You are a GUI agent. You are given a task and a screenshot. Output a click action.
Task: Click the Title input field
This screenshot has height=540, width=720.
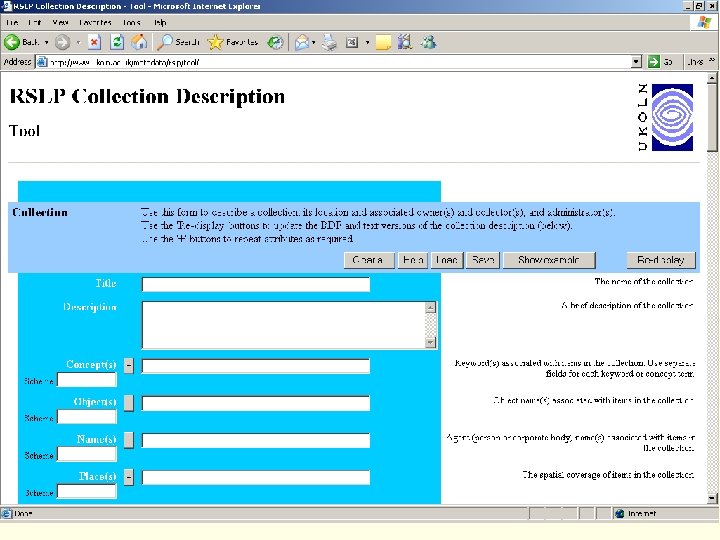point(256,284)
